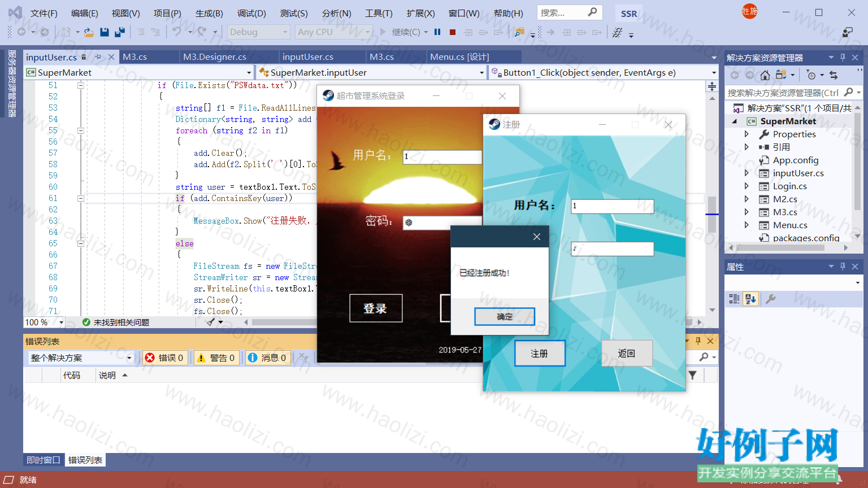The height and width of the screenshot is (488, 868).
Task: Switch to the Menu.cs [设计] tab
Action: (459, 57)
